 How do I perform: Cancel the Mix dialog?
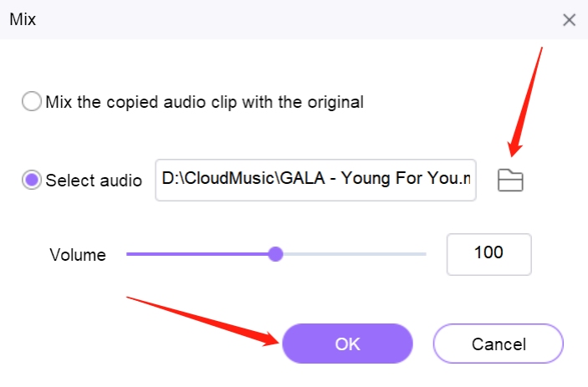pos(499,344)
